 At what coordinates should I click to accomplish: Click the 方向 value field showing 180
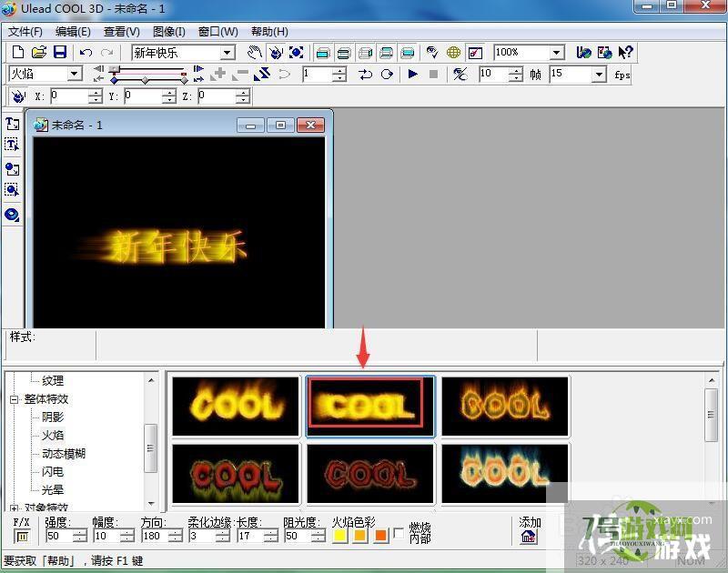[x=155, y=536]
